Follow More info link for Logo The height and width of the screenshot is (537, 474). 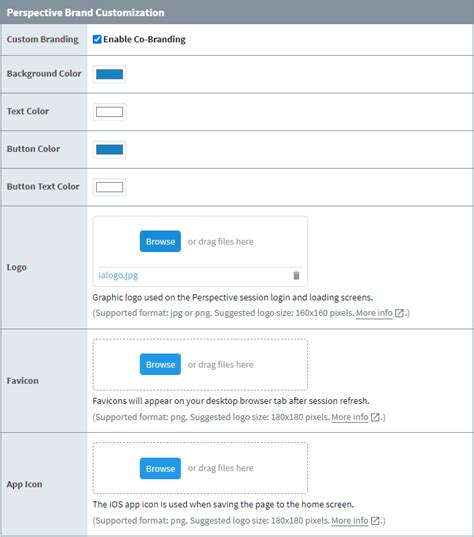pos(374,313)
